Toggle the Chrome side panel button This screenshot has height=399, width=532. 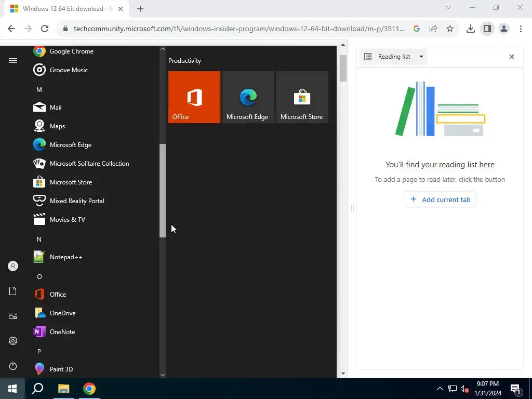487,29
